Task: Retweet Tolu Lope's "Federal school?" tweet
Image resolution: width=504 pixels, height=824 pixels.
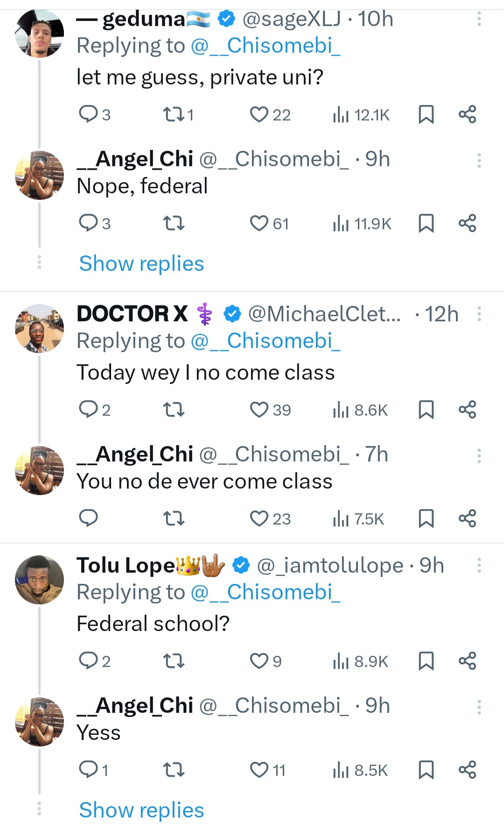Action: [x=173, y=661]
